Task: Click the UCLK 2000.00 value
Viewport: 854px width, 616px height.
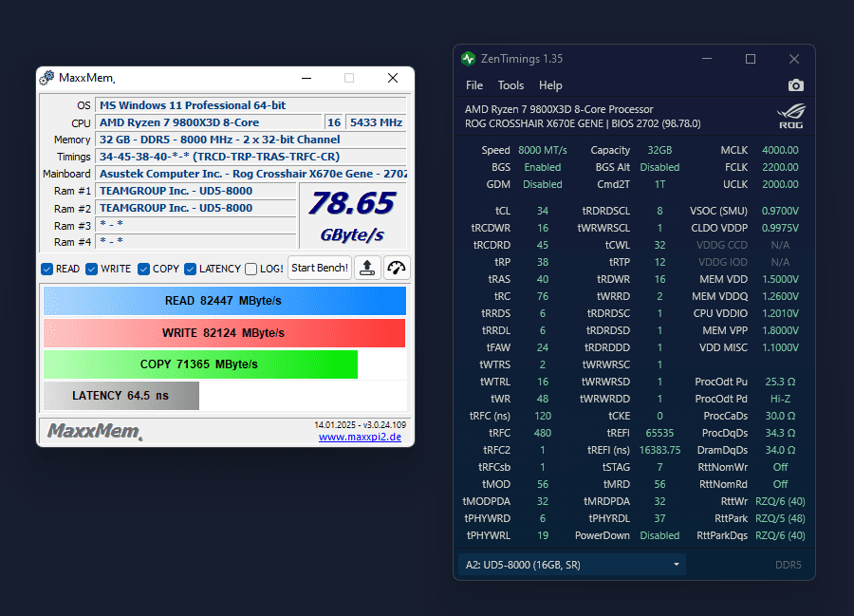Action: (x=781, y=184)
